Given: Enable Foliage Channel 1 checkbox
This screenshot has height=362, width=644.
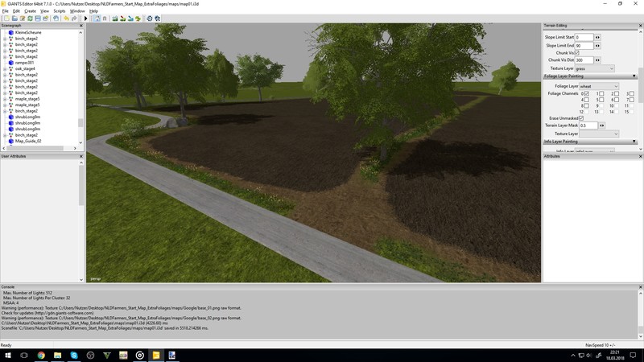Looking at the screenshot, I should point(601,94).
